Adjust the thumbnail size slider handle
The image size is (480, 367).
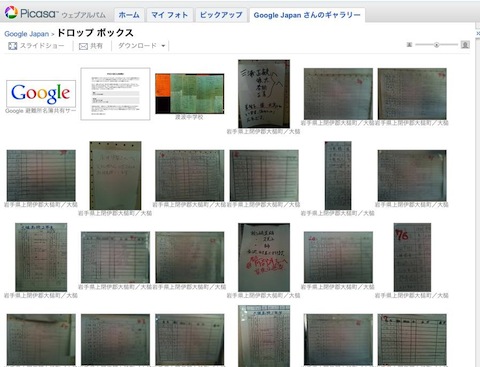436,45
